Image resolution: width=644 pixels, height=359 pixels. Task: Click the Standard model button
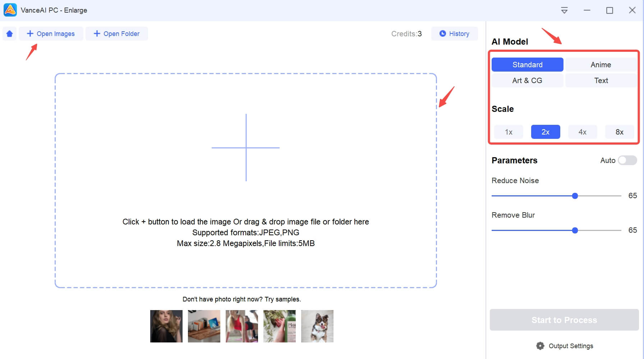[528, 64]
